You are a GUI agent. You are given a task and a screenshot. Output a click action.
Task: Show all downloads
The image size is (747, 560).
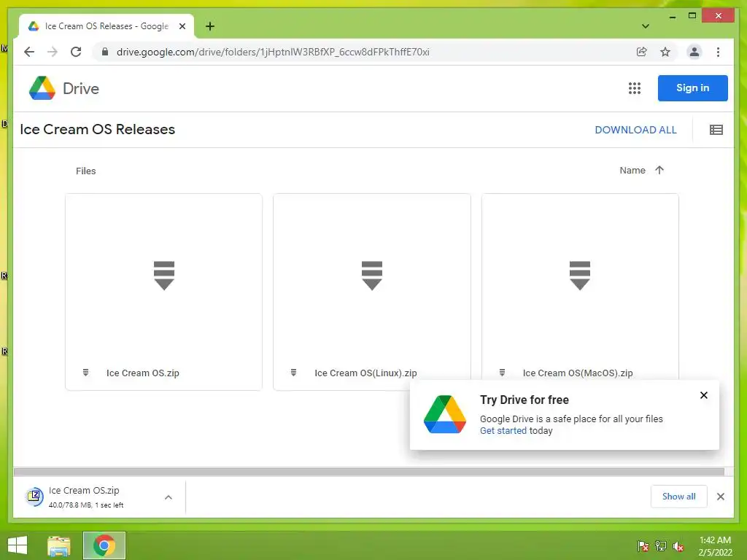click(x=678, y=496)
